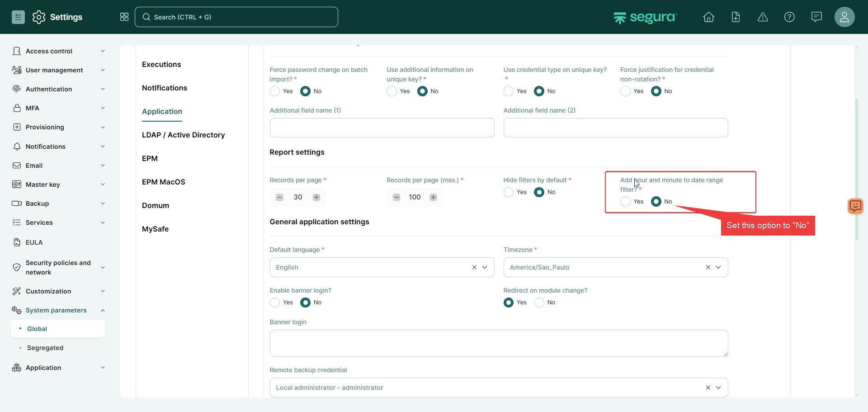Switch to the LDAP / Active Directory tab
This screenshot has width=868, height=412.
click(183, 135)
